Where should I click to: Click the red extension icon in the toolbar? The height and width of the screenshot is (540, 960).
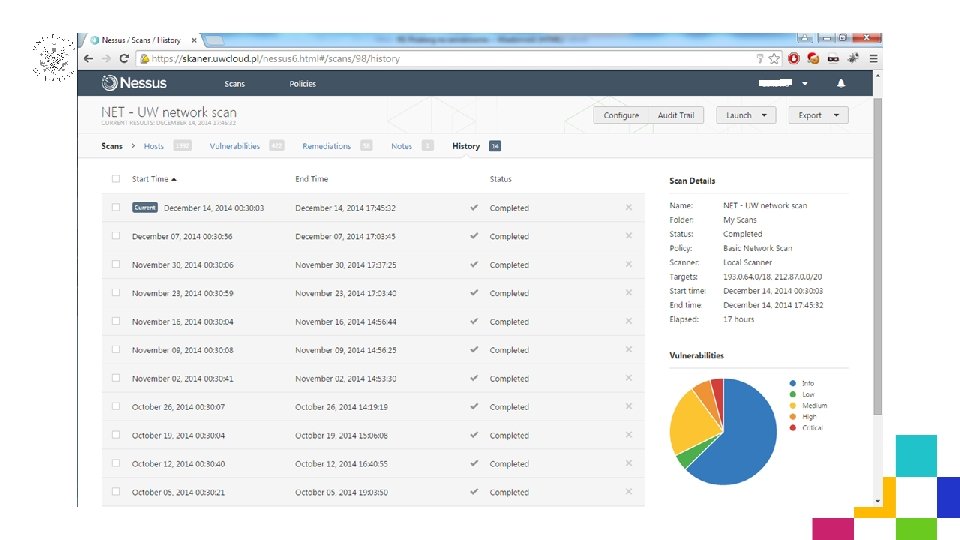[x=794, y=59]
